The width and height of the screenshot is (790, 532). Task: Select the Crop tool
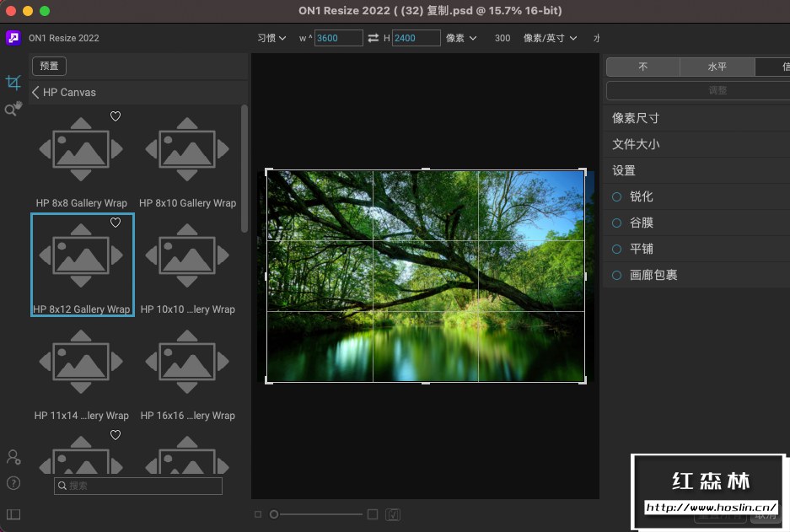[13, 82]
